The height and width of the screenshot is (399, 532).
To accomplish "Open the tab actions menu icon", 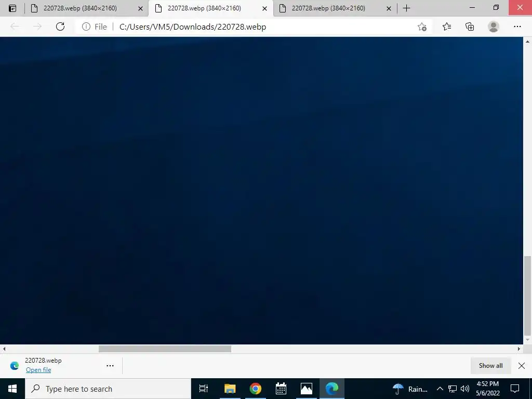I will [x=12, y=8].
